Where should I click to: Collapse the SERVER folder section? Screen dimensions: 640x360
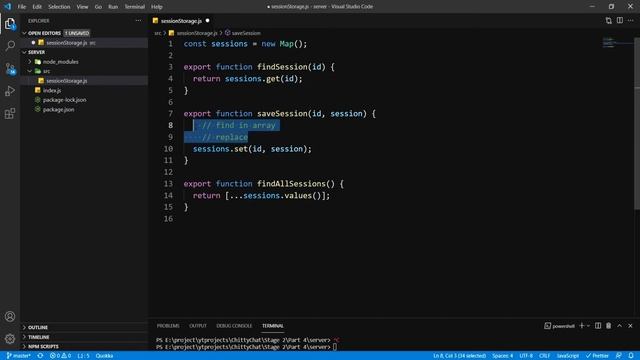click(24, 52)
